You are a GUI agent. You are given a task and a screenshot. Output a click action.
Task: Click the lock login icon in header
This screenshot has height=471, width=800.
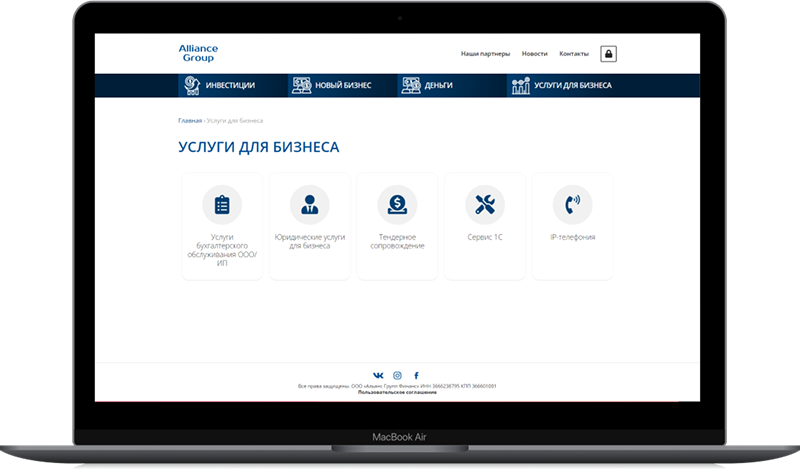click(x=607, y=54)
